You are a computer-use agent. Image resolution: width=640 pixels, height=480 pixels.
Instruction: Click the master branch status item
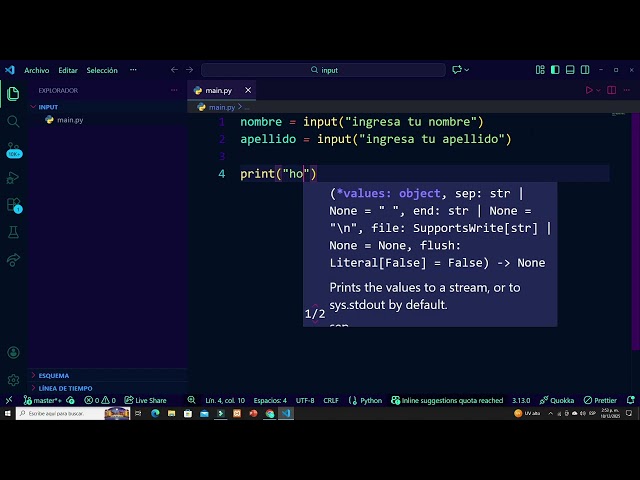[x=42, y=400]
